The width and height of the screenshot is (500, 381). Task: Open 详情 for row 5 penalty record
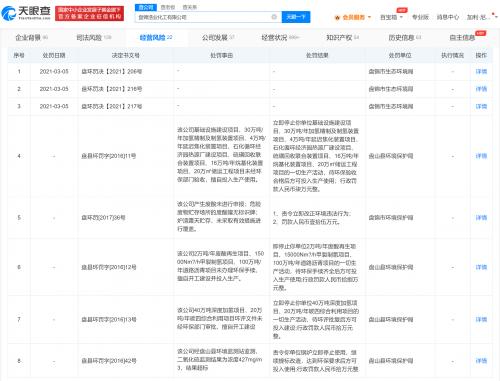(x=481, y=218)
